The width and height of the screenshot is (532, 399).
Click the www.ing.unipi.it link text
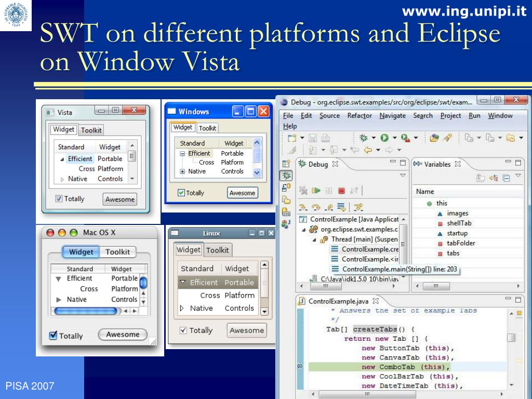464,11
